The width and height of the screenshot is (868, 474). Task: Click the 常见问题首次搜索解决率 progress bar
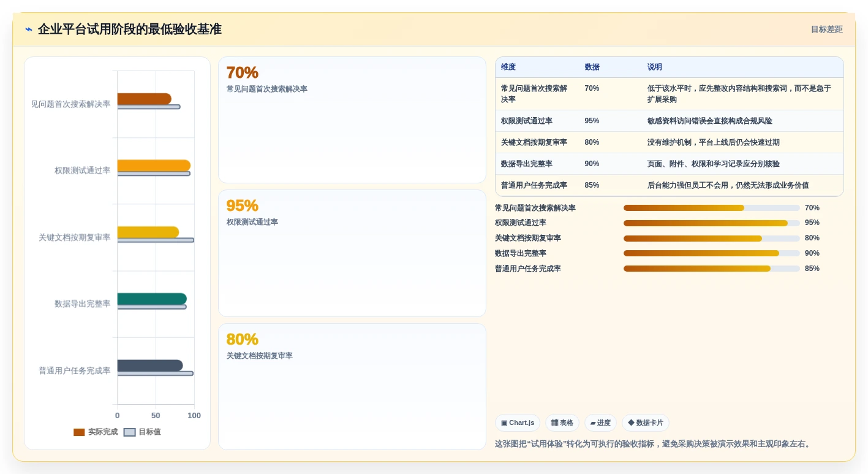712,208
